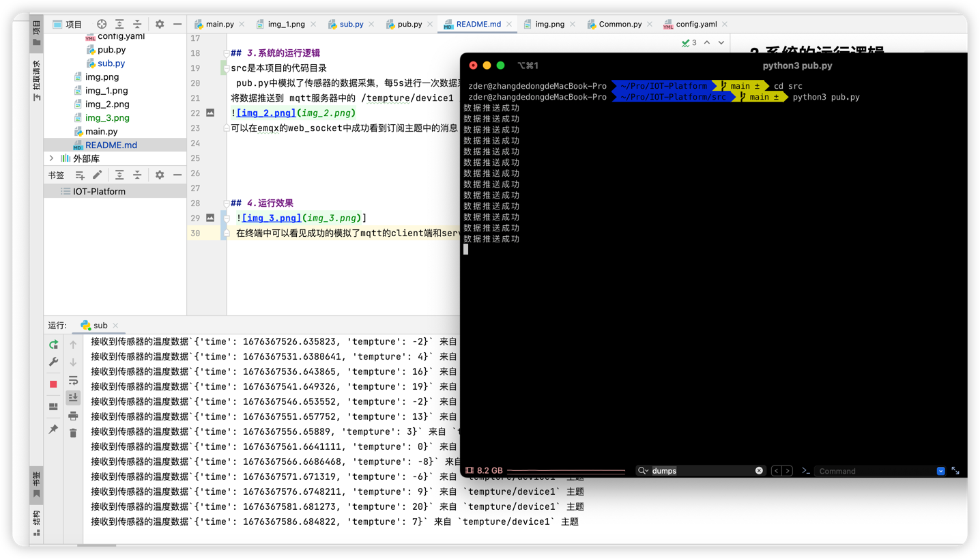This screenshot has height=559, width=980.
Task: Rerun the sub script with green rerun icon
Action: [53, 345]
